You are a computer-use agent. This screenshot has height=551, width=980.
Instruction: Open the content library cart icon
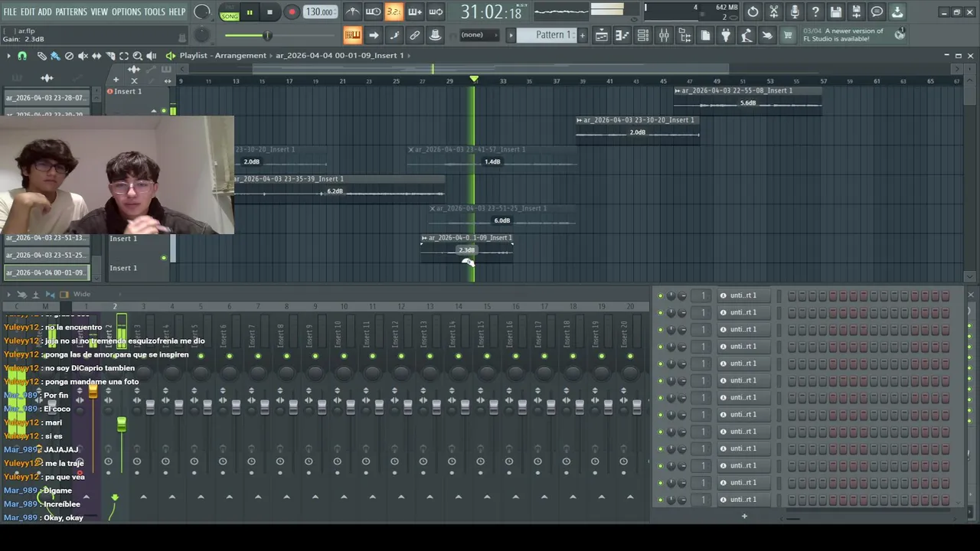tap(788, 35)
